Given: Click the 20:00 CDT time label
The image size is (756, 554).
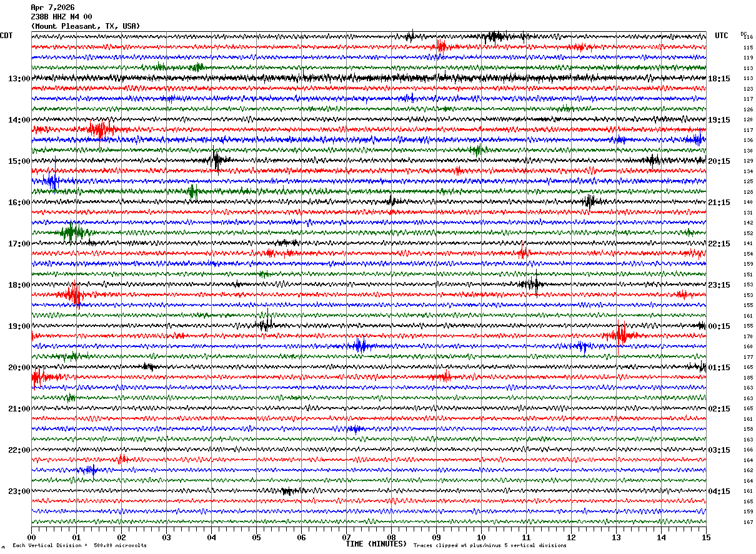Looking at the screenshot, I should (19, 368).
